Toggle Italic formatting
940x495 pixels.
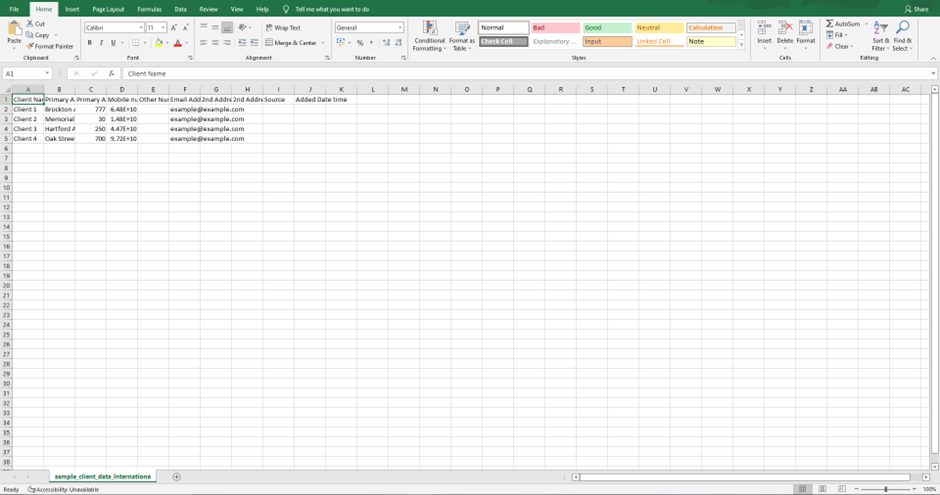pos(101,43)
